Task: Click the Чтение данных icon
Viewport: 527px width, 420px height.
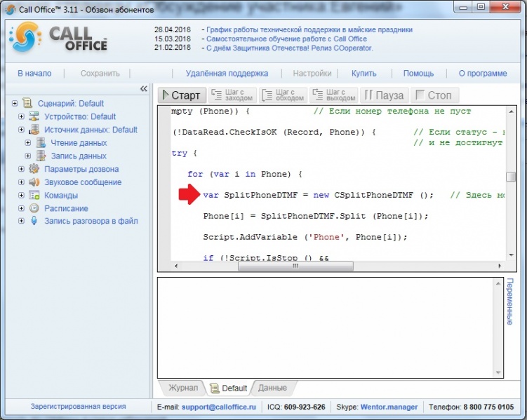Action: [41, 142]
